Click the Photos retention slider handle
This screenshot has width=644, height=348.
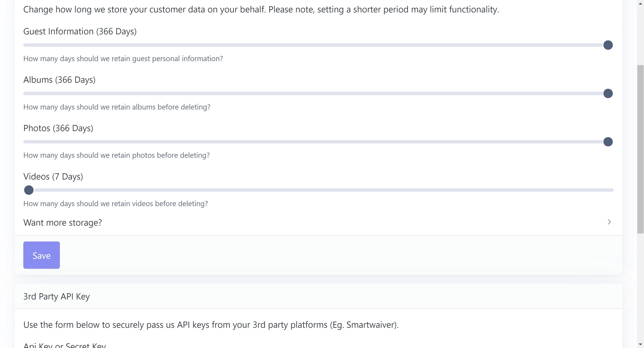tap(608, 142)
